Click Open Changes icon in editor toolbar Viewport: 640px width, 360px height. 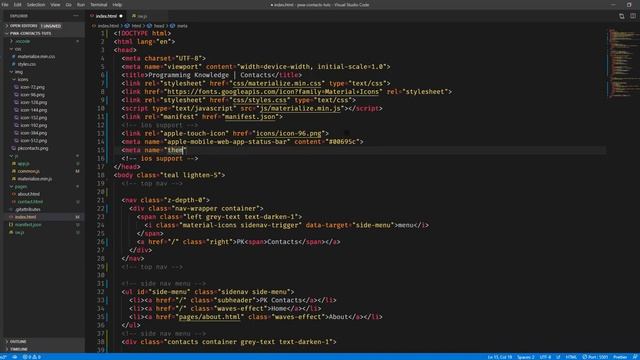click(622, 16)
